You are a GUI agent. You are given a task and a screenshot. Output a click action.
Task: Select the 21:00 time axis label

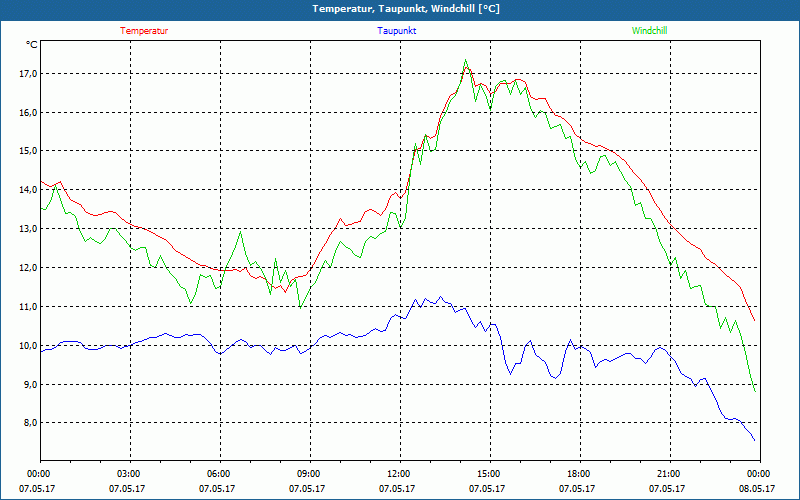tap(668, 474)
